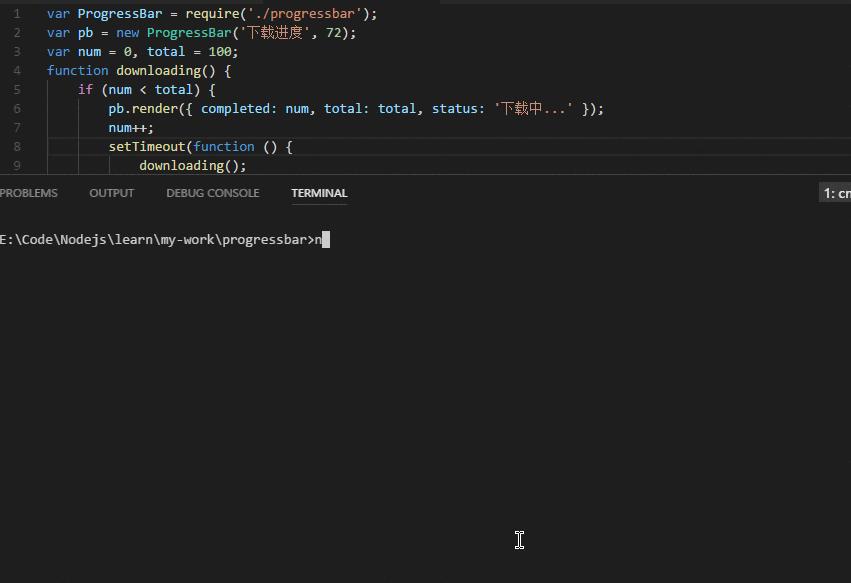Image resolution: width=851 pixels, height=583 pixels.
Task: Click 'downloading();' call on line 9
Action: pyautogui.click(x=193, y=166)
